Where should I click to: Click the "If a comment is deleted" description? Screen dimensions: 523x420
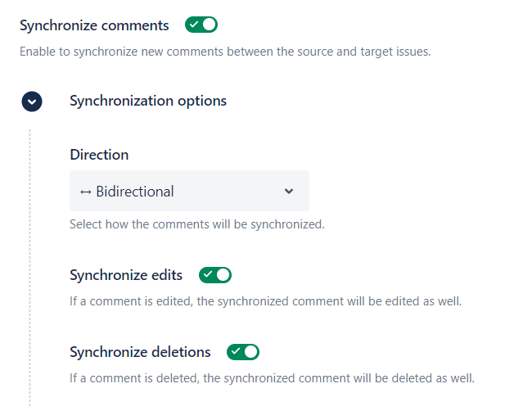pyautogui.click(x=272, y=378)
